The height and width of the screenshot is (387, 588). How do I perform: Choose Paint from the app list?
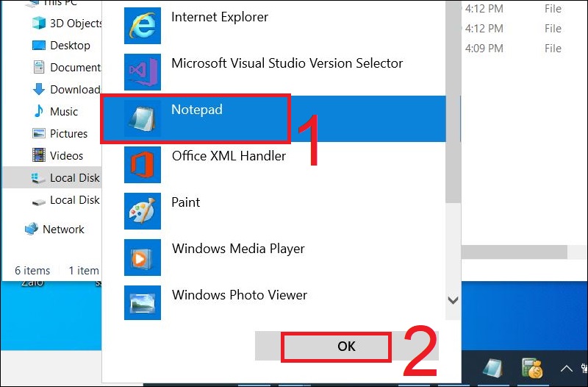click(186, 203)
